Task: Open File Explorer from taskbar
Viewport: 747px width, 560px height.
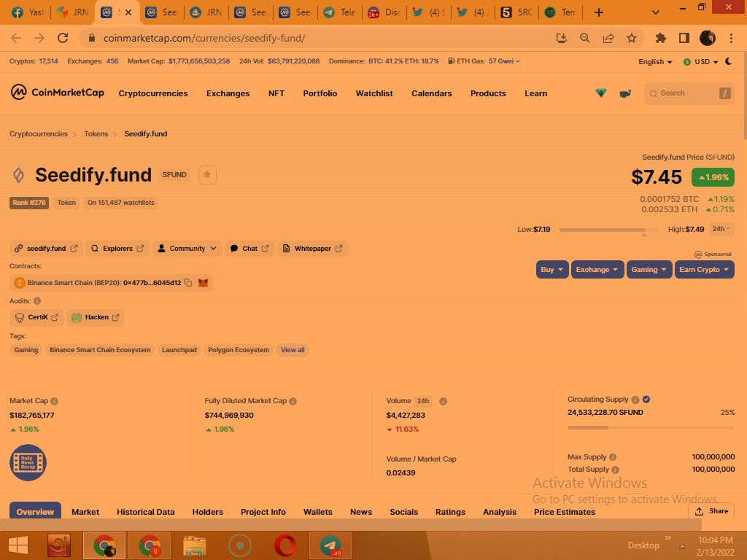Action: click(194, 545)
